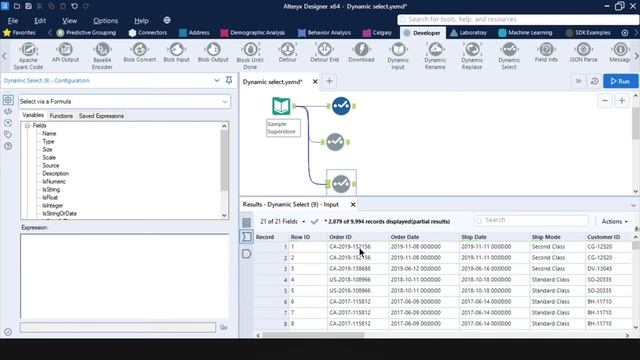Select the Dynamic Replace tool
Screen dimensions: 640x360
pos(472,56)
